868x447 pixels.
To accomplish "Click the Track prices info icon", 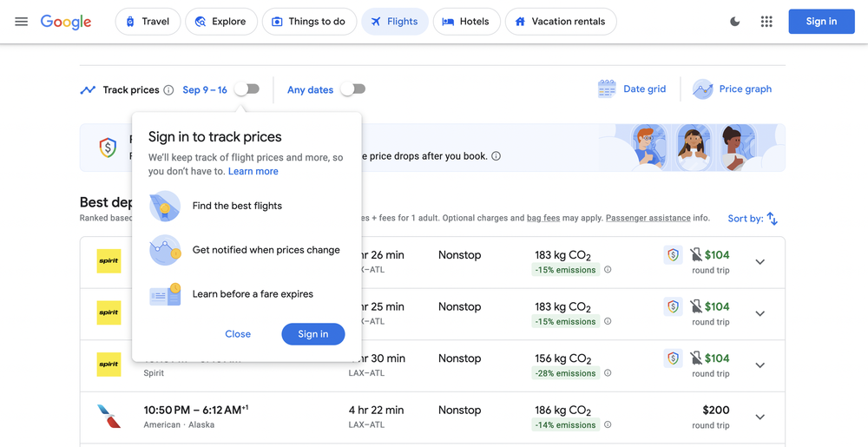I will [x=169, y=90].
